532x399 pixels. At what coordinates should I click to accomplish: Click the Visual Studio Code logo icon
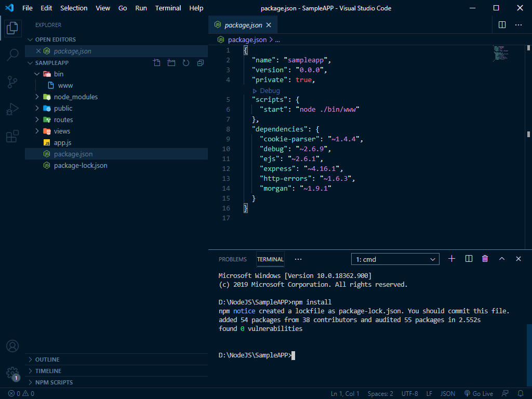pos(9,8)
